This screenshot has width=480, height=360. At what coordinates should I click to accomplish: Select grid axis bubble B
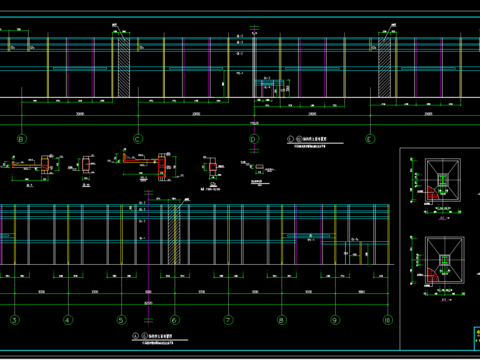(x=22, y=139)
